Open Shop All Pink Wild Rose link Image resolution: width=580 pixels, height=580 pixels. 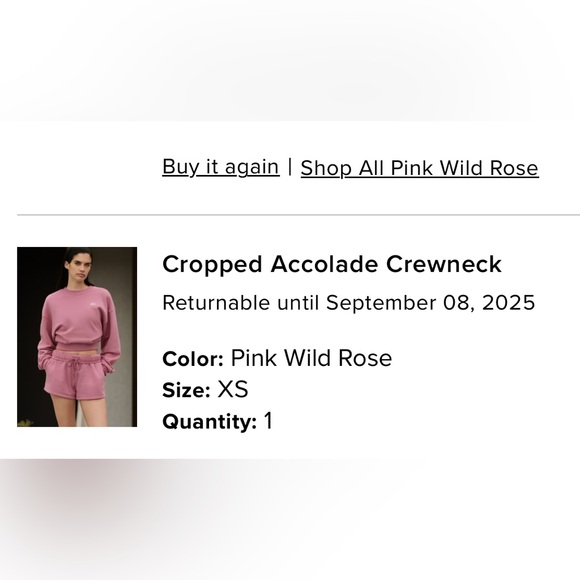[419, 168]
